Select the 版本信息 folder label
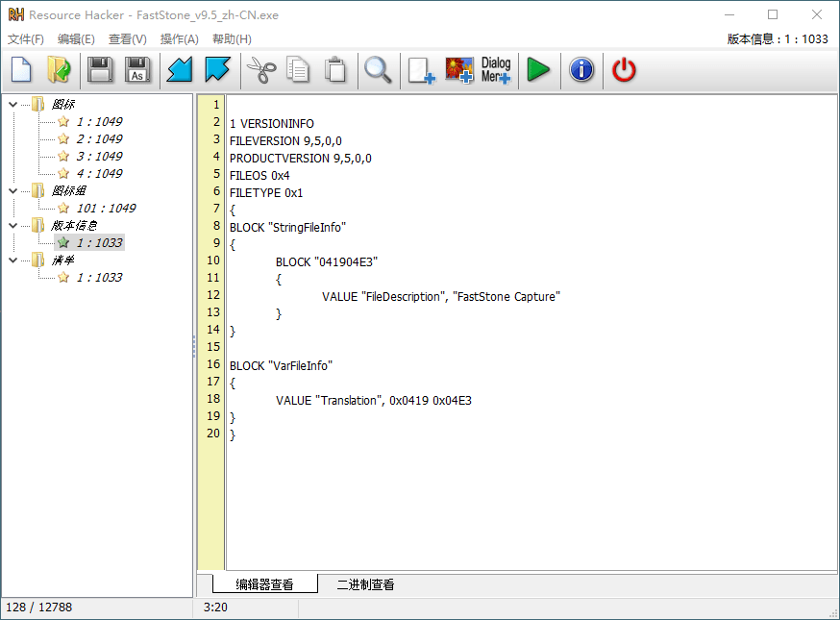 click(x=74, y=226)
